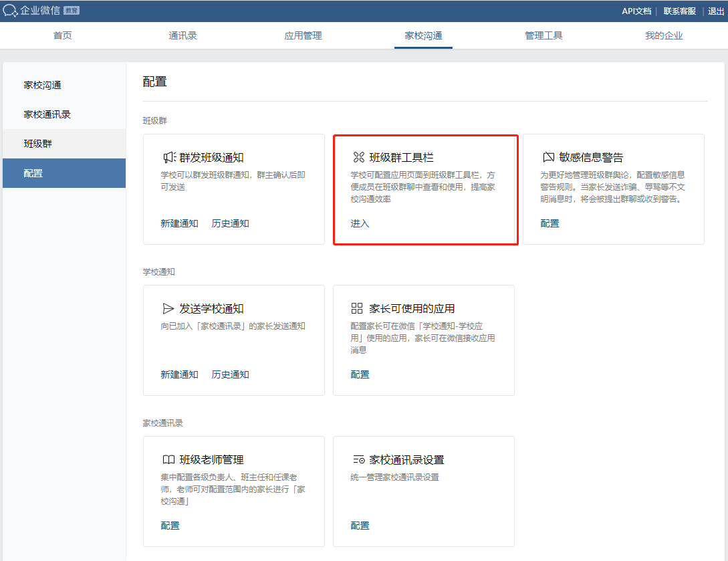
Task: Switch to the 通讯录 tab
Action: pos(183,35)
